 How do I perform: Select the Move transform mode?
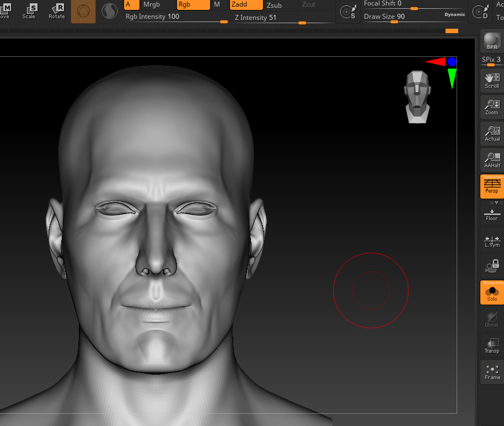click(x=6, y=10)
